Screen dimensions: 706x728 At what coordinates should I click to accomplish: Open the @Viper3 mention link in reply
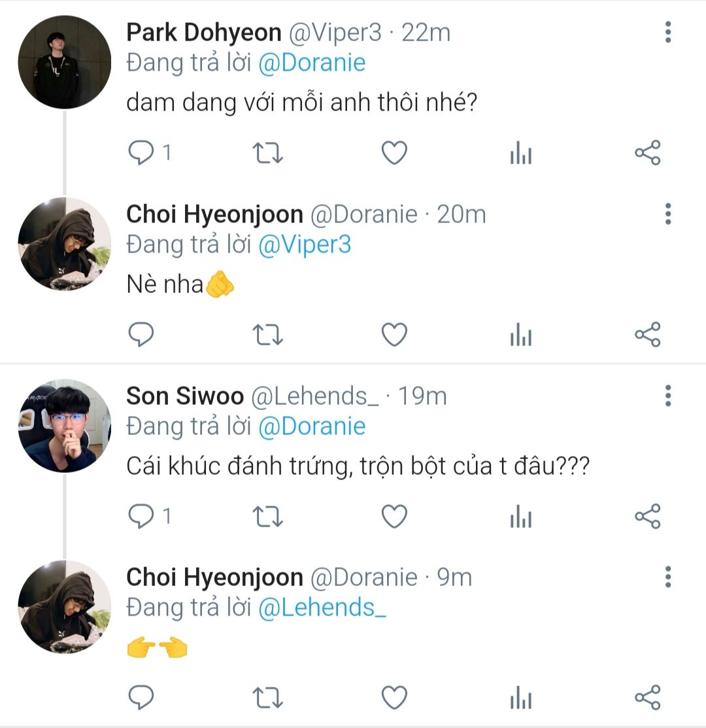point(304,245)
